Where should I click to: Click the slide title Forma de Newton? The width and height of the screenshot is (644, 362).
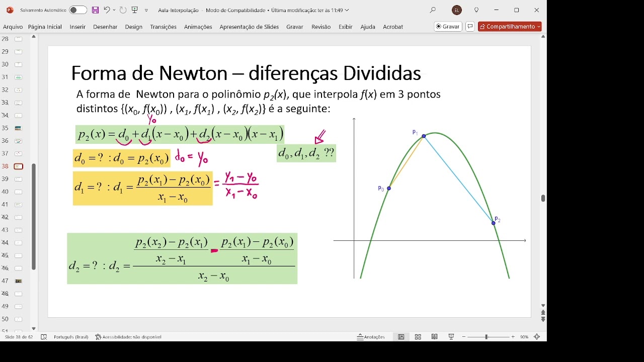(246, 73)
